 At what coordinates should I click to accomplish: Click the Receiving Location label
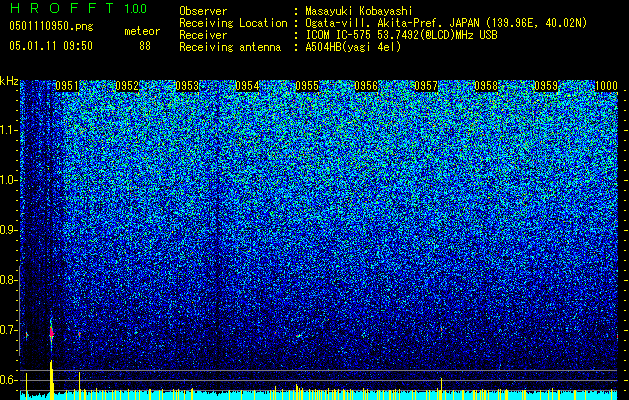(x=233, y=23)
